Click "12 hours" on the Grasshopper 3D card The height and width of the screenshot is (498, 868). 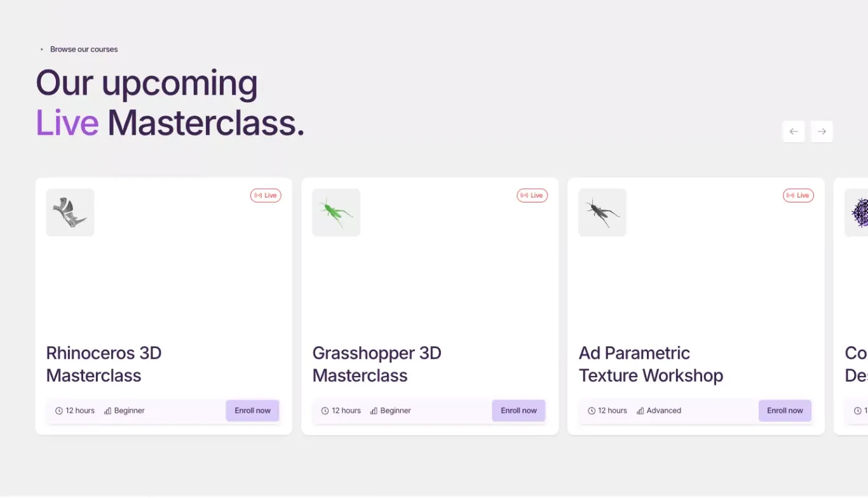point(346,411)
